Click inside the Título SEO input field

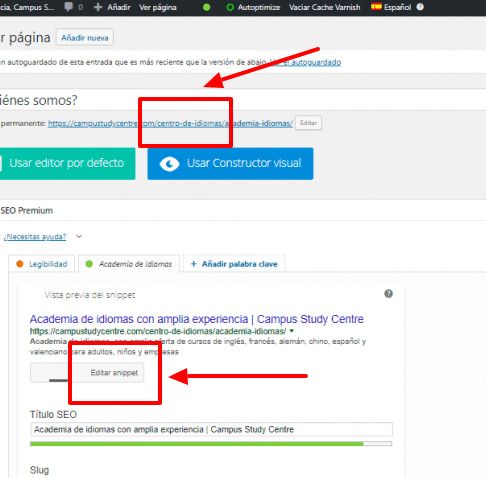(211, 429)
